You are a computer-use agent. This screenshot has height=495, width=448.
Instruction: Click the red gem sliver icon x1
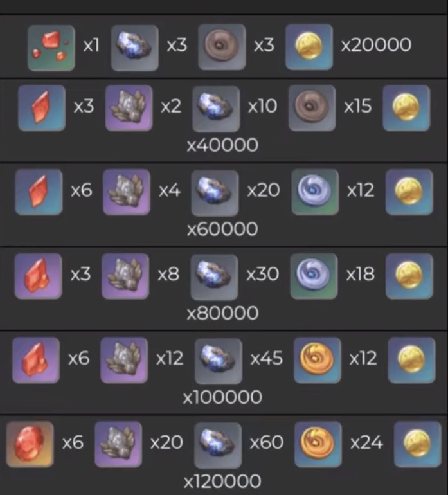tap(51, 48)
